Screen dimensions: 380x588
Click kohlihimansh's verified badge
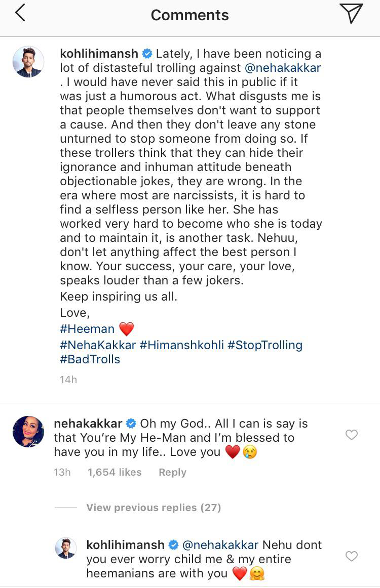pos(147,53)
